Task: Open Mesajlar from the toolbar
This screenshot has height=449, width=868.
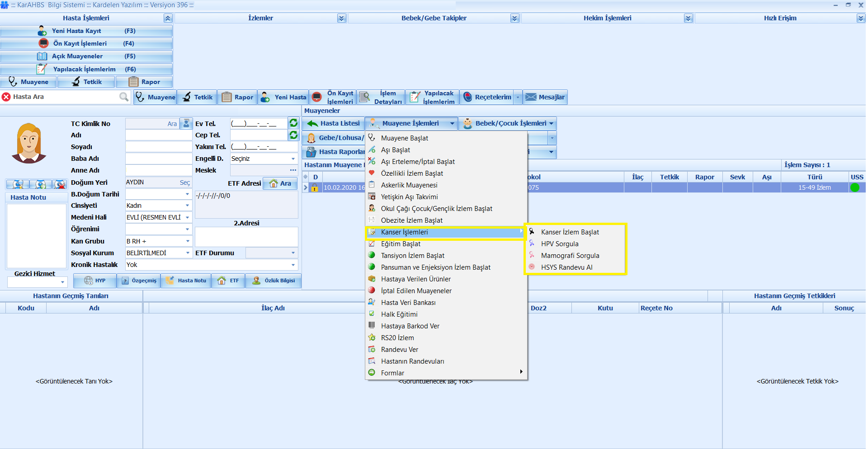Action: pos(545,97)
